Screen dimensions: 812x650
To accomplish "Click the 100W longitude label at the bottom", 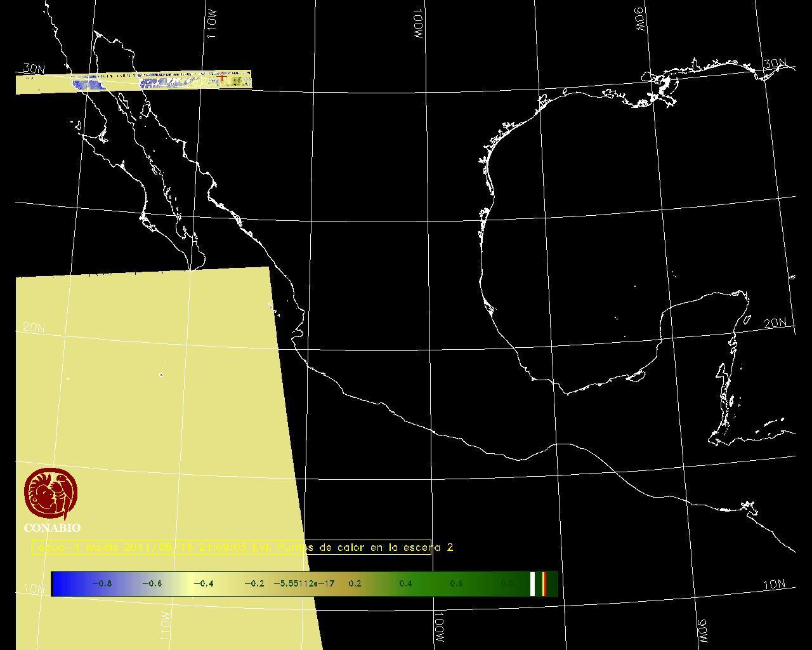I will (x=439, y=627).
